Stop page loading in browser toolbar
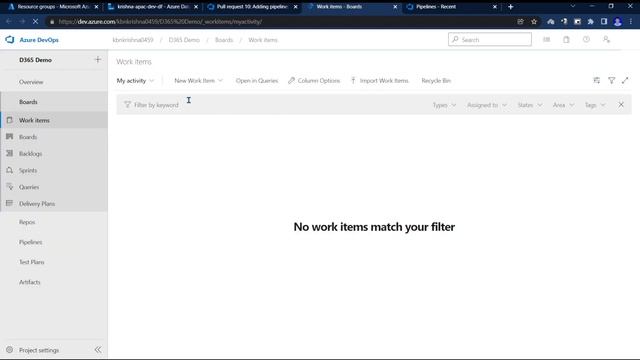 point(35,21)
